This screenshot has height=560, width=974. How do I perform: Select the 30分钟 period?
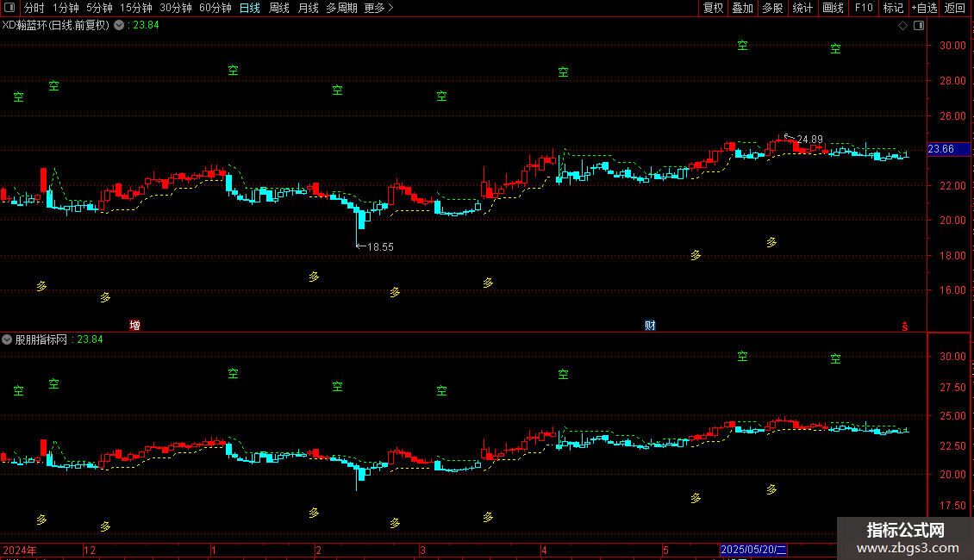[x=176, y=8]
